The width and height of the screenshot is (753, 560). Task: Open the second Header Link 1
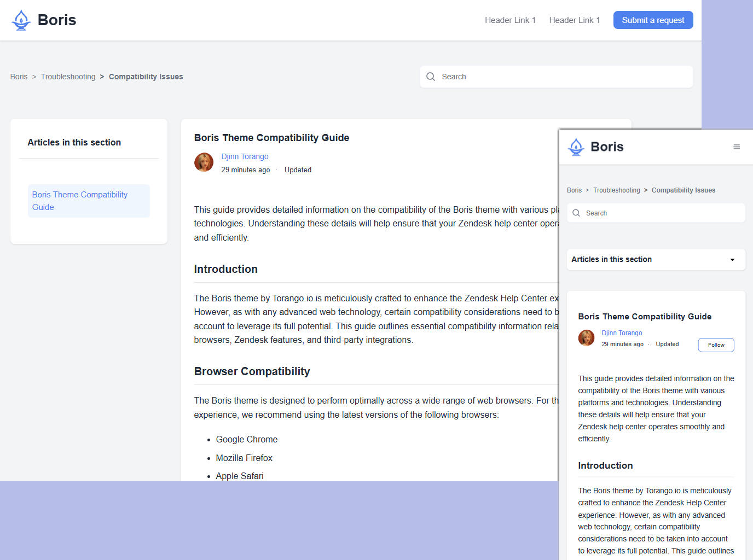[574, 20]
